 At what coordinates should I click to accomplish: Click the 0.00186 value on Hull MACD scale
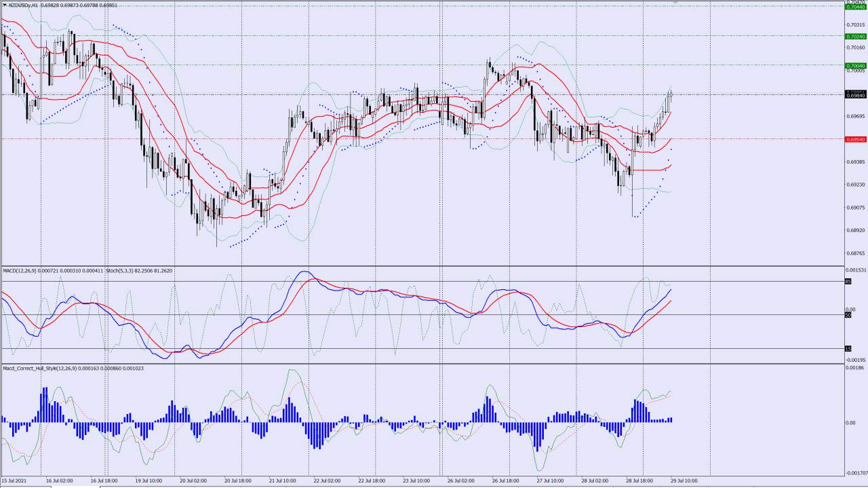856,368
